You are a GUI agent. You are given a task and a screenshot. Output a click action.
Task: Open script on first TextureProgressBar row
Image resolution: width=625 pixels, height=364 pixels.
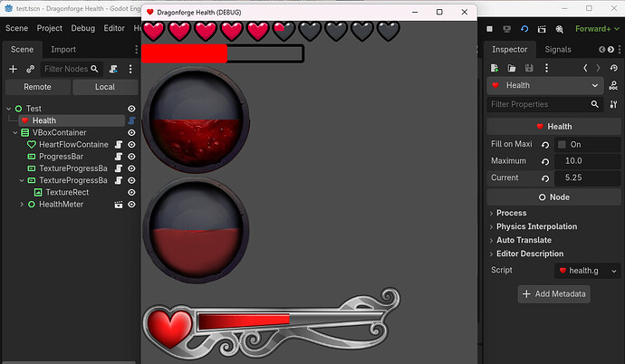[x=119, y=168]
